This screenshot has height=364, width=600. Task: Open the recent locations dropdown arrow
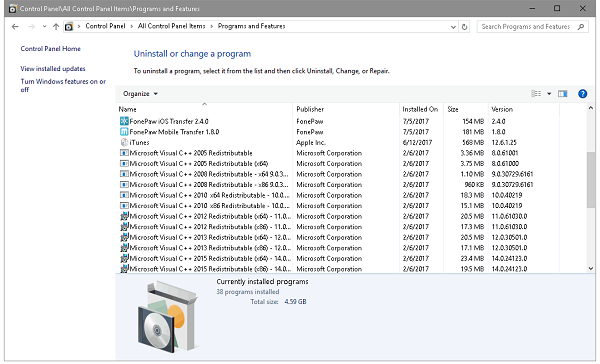pyautogui.click(x=44, y=26)
